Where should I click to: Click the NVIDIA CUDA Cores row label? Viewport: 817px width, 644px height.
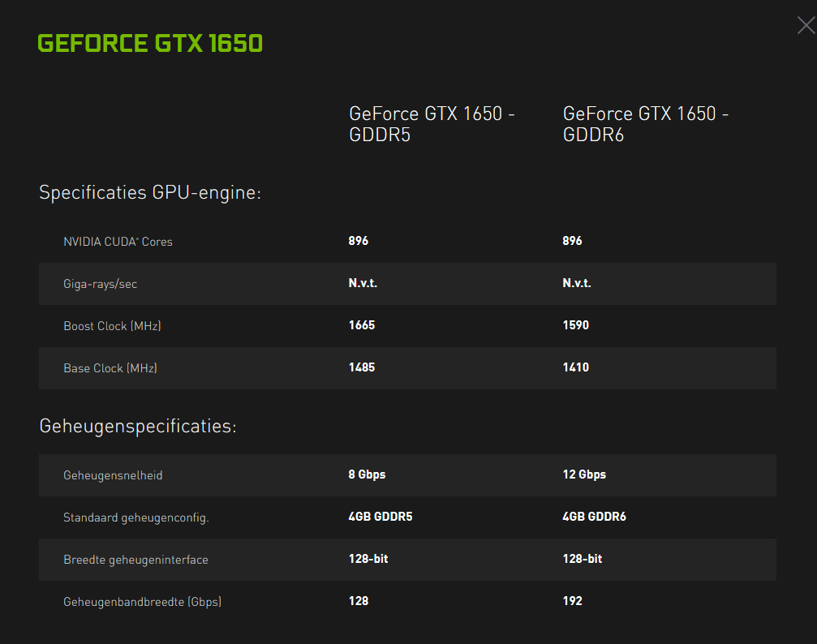coord(118,242)
